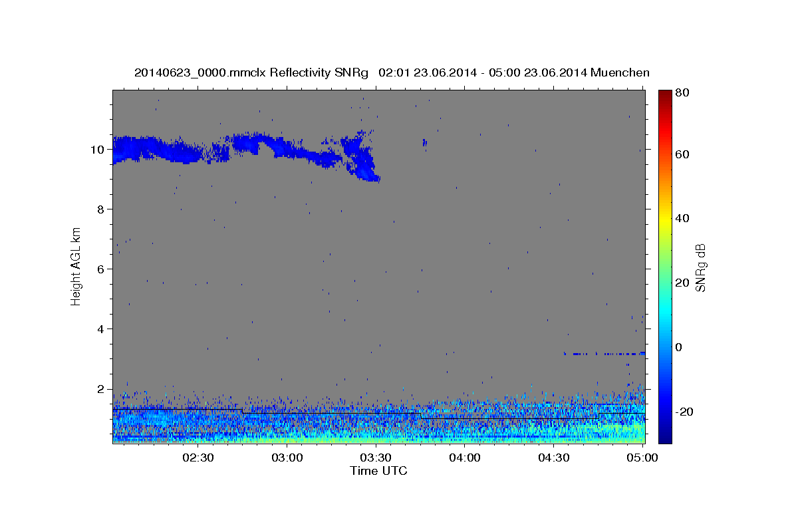
Task: Click the 05:00 time tick label
Action: 642,458
